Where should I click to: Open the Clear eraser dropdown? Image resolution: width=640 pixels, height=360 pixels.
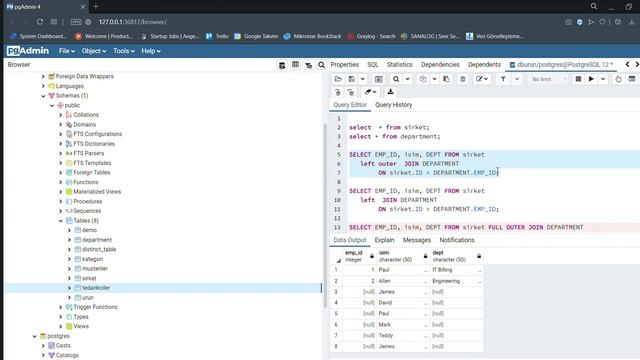coord(370,92)
